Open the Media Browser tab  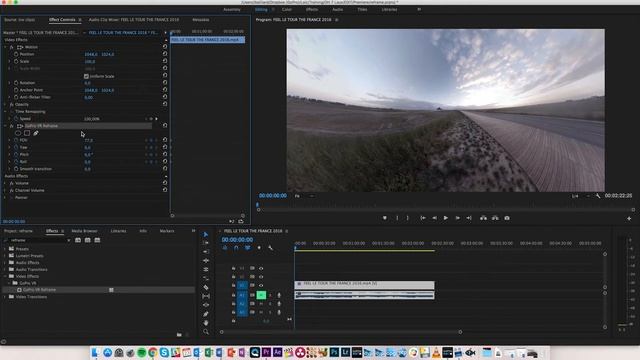tap(84, 231)
